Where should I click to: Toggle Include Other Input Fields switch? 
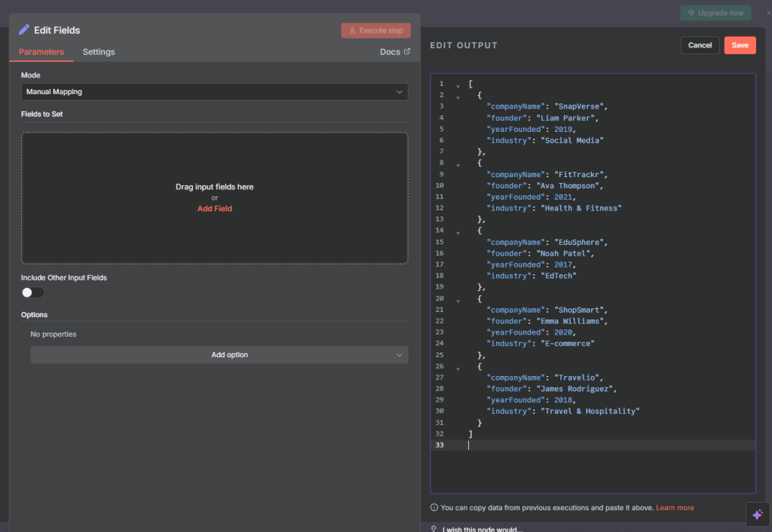point(32,292)
